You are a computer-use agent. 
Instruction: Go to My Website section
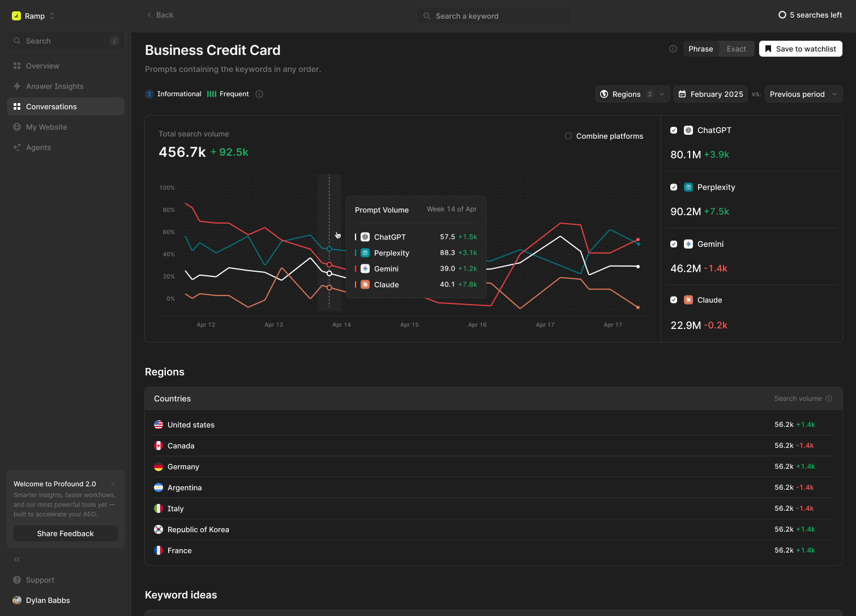(x=66, y=127)
